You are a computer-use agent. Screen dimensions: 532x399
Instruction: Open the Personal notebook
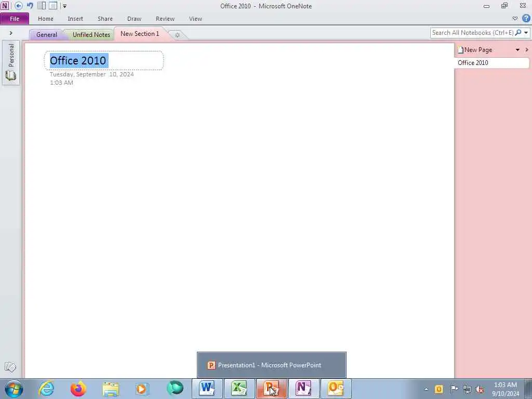(11, 62)
